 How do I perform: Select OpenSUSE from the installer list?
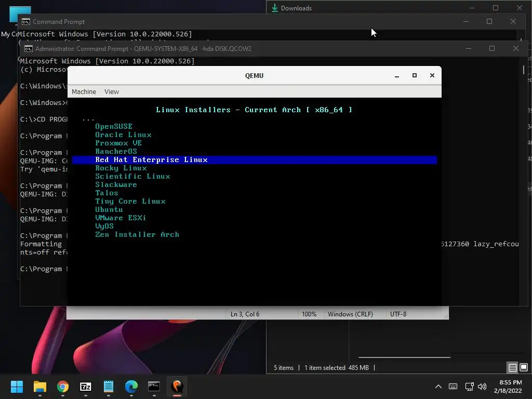coord(114,127)
